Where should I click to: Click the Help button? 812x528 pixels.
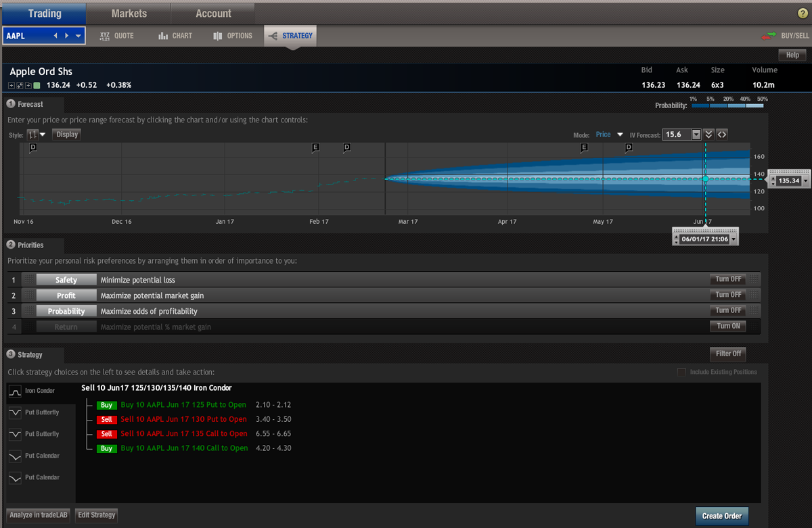(x=792, y=55)
